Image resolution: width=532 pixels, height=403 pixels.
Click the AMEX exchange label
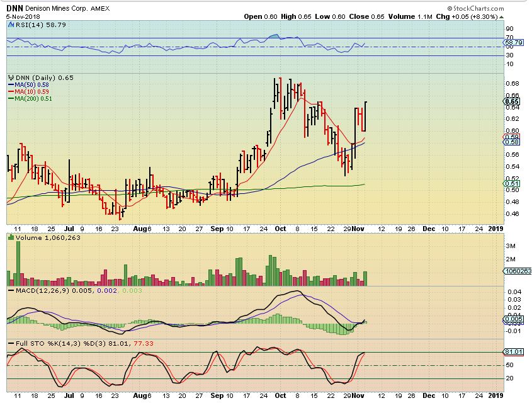click(100, 8)
